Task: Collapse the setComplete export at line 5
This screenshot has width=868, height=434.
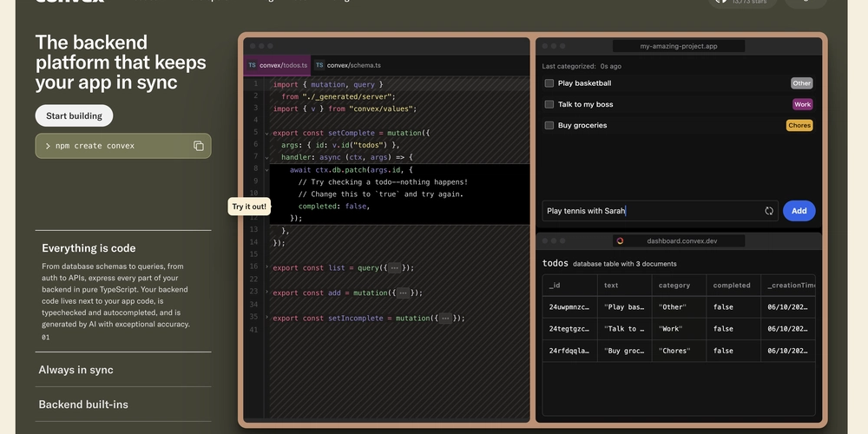Action: (266, 134)
